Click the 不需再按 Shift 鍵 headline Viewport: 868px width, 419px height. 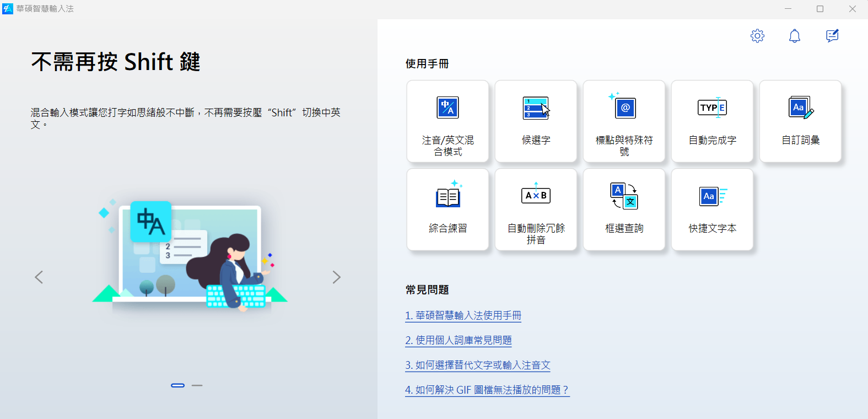coord(116,62)
